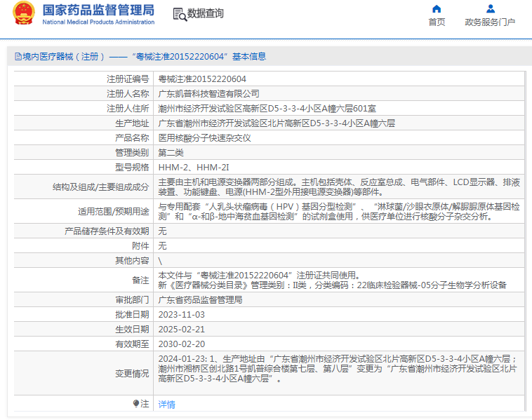Select the 注册人住所 address value
The image size is (532, 420).
267,109
